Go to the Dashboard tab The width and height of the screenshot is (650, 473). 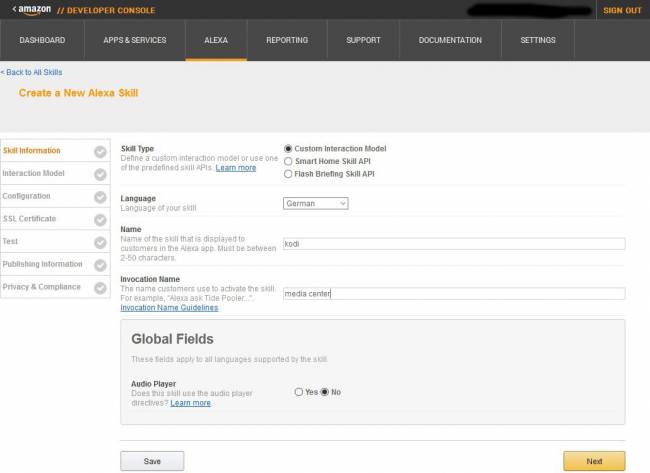[42, 40]
